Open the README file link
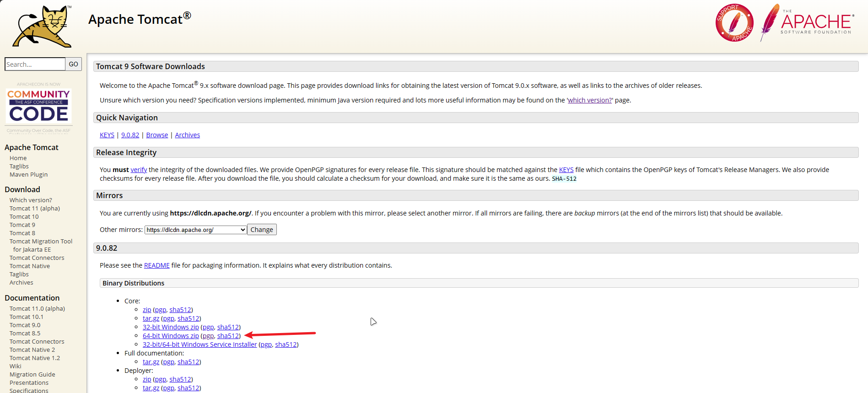The image size is (868, 393). click(x=156, y=265)
